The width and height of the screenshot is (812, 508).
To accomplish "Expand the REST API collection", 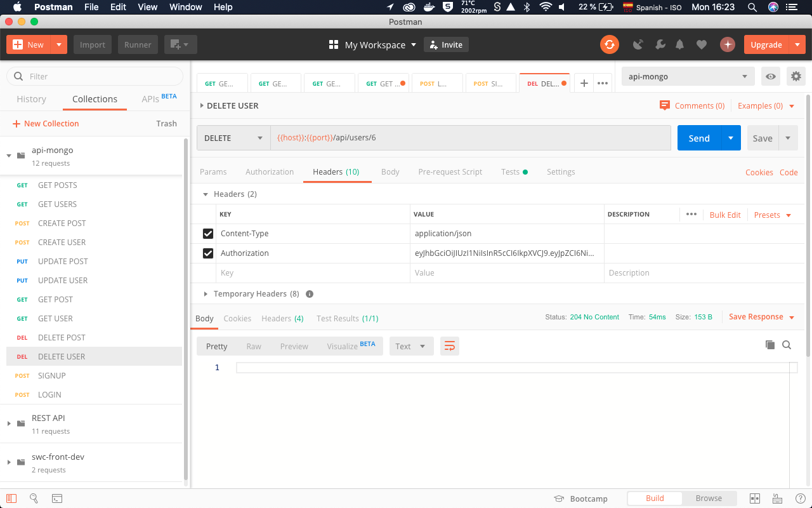I will click(9, 424).
